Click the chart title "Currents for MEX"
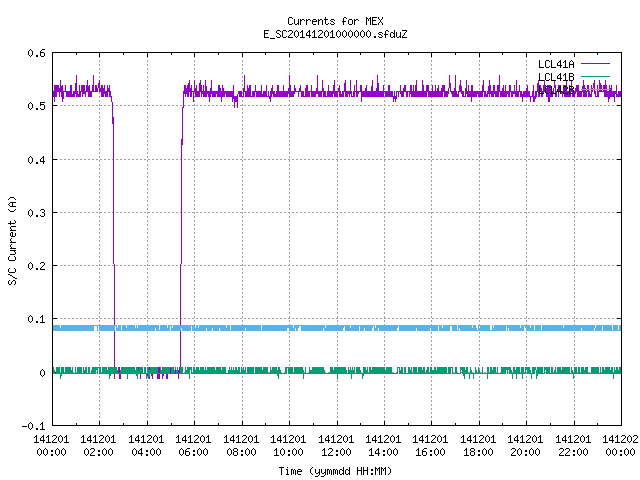Viewport: 640px width, 480px height. [x=335, y=21]
